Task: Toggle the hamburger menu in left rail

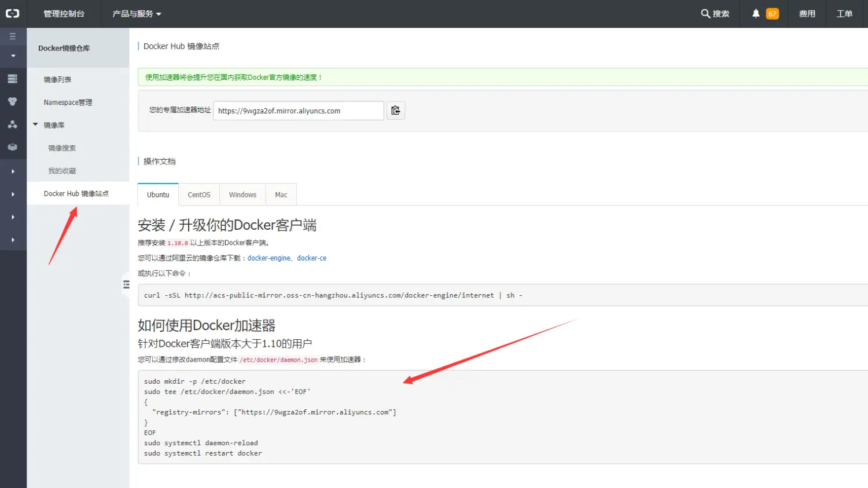Action: pos(13,36)
